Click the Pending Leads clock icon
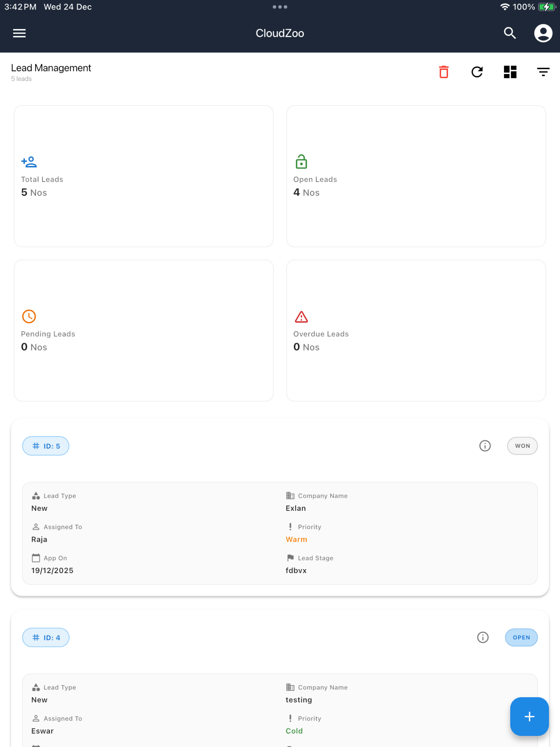The image size is (560, 747). click(x=29, y=316)
